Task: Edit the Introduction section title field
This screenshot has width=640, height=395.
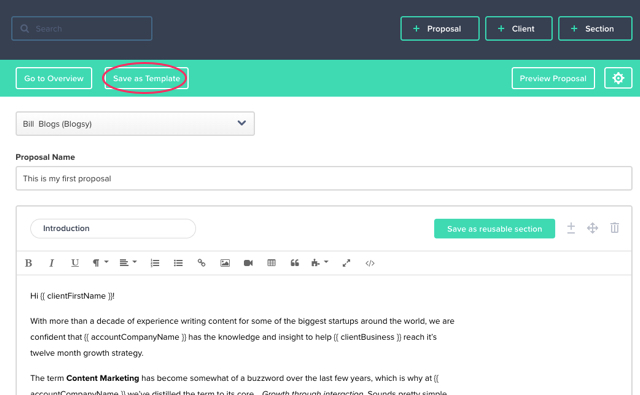Action: point(113,229)
